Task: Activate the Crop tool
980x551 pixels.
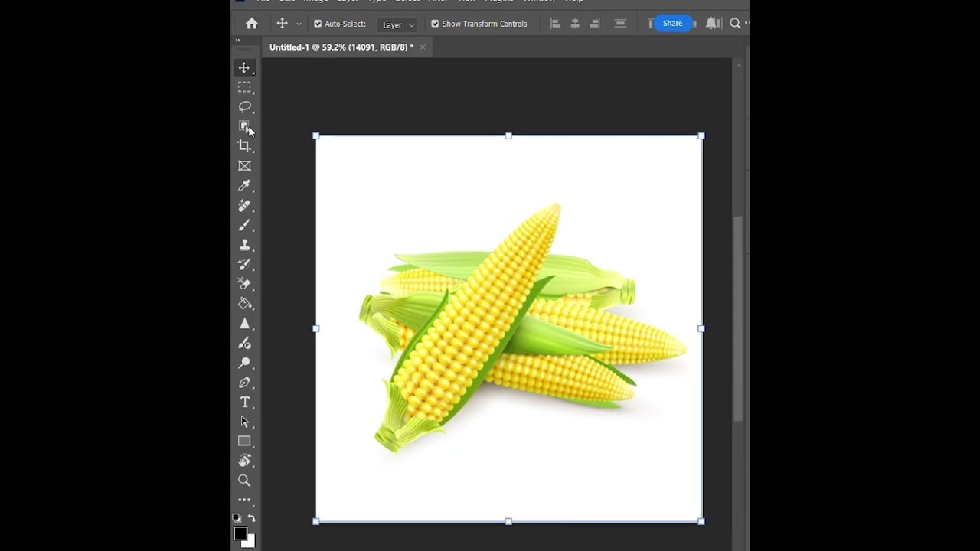Action: (x=244, y=146)
